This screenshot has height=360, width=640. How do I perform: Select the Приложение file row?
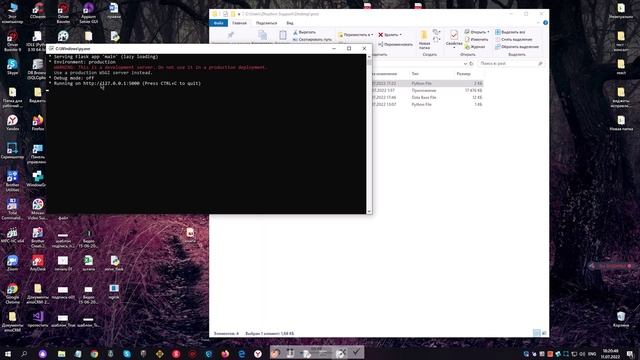(427, 90)
